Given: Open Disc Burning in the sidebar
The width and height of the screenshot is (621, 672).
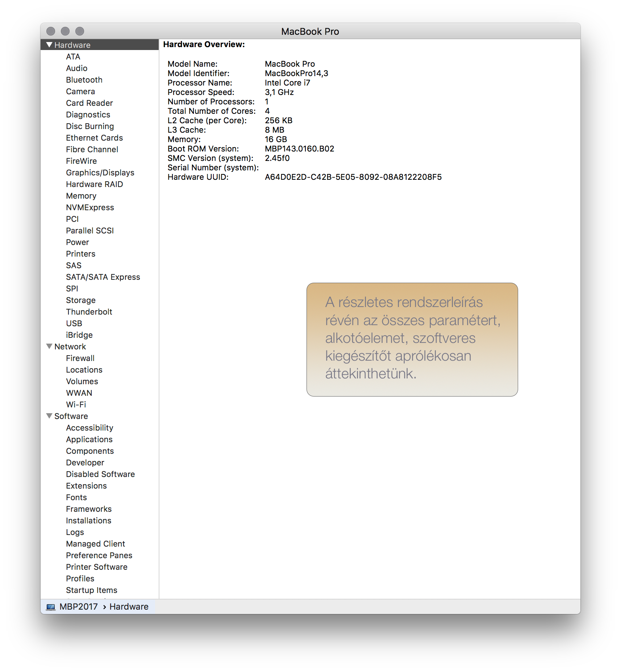Looking at the screenshot, I should tap(90, 126).
